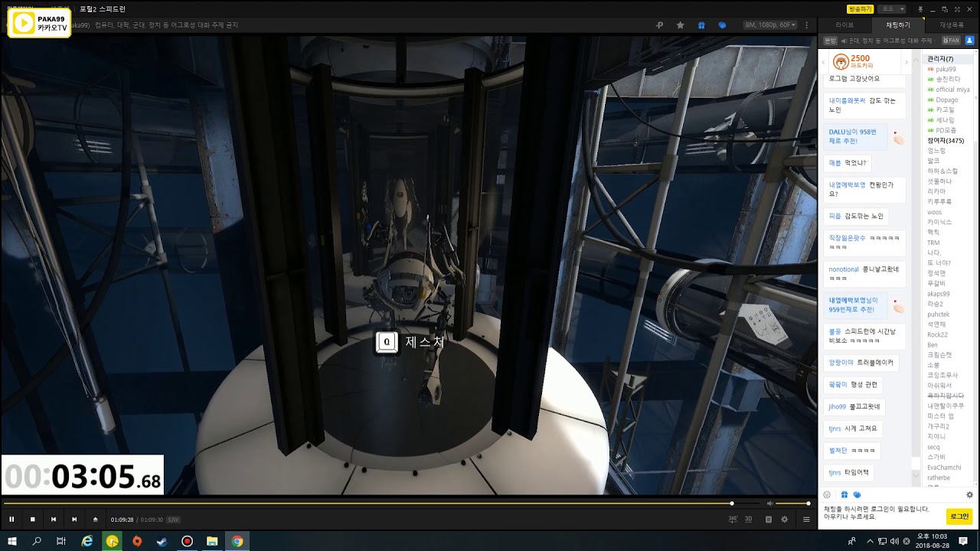Select participant akaps99

tap(938, 294)
